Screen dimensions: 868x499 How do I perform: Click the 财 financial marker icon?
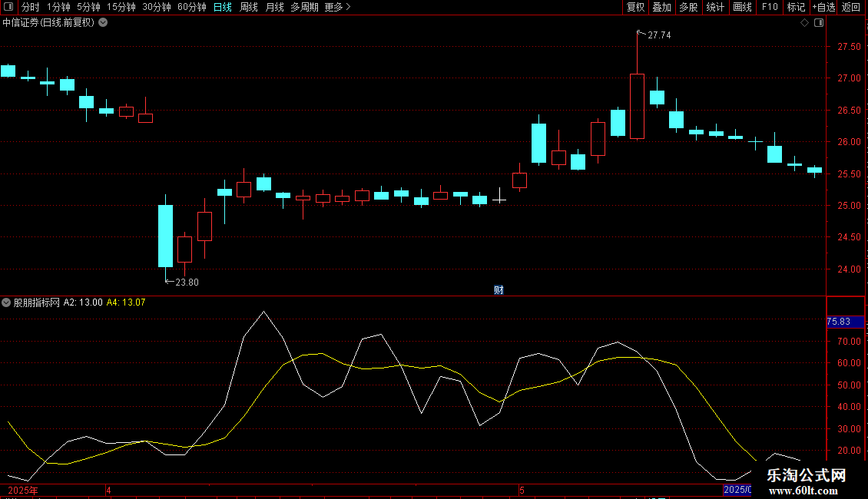coord(499,290)
